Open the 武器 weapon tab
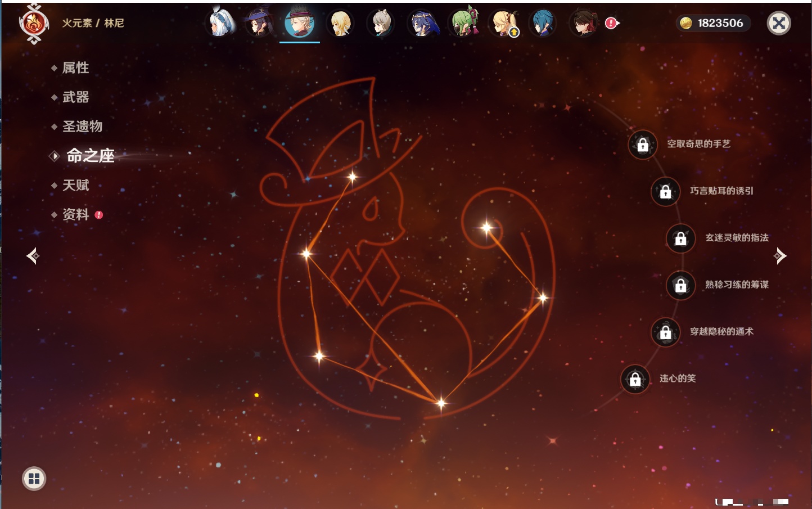This screenshot has height=509, width=812. pyautogui.click(x=75, y=97)
